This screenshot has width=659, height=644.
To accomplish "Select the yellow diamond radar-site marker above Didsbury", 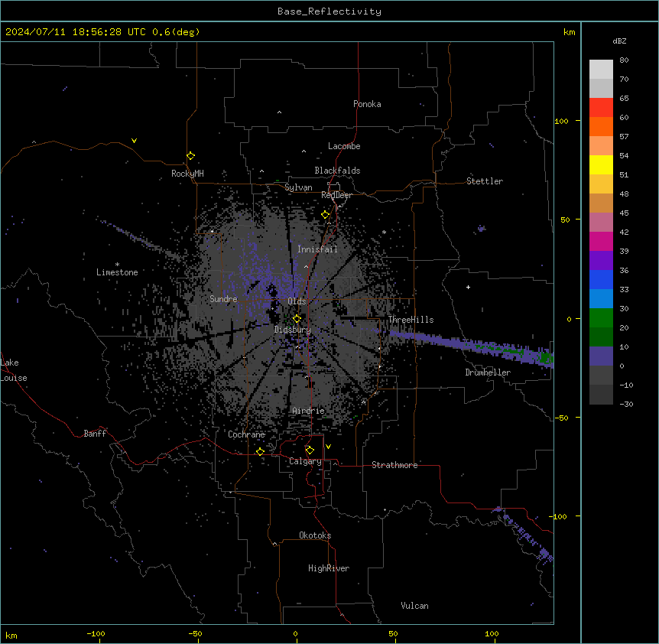I will 297,319.
